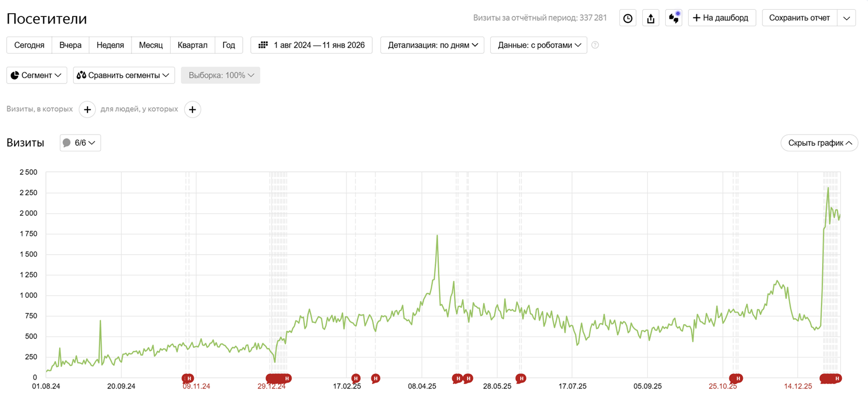Collapse chart with 'Скрыть график'
868x406 pixels.
pyautogui.click(x=819, y=143)
